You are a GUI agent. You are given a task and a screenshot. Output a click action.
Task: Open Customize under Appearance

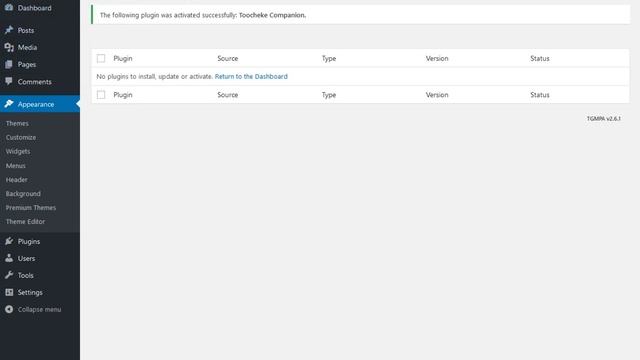[21, 137]
